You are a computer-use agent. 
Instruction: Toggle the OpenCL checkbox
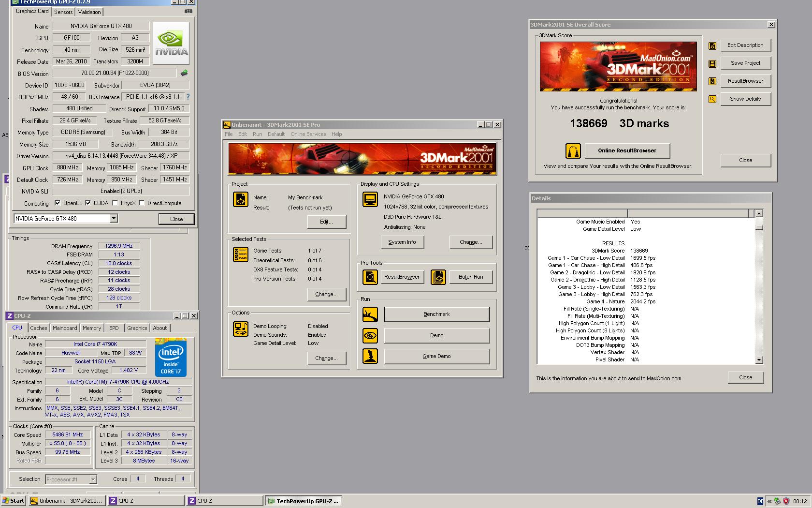58,203
